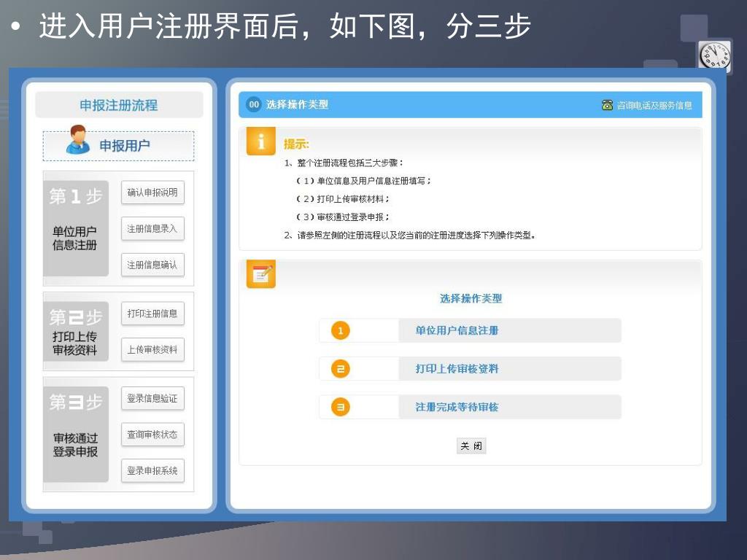
Task: Click the 第1步 单位用户信息注册 block
Action: tap(76, 228)
